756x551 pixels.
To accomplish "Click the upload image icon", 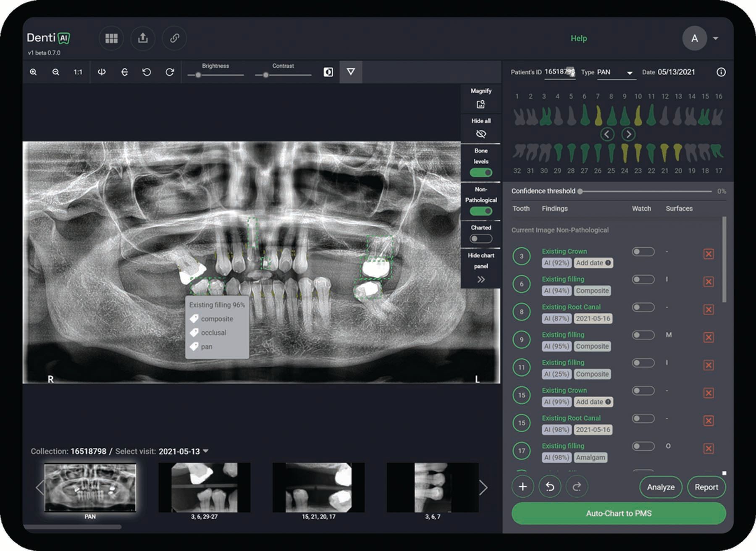I will click(x=143, y=39).
